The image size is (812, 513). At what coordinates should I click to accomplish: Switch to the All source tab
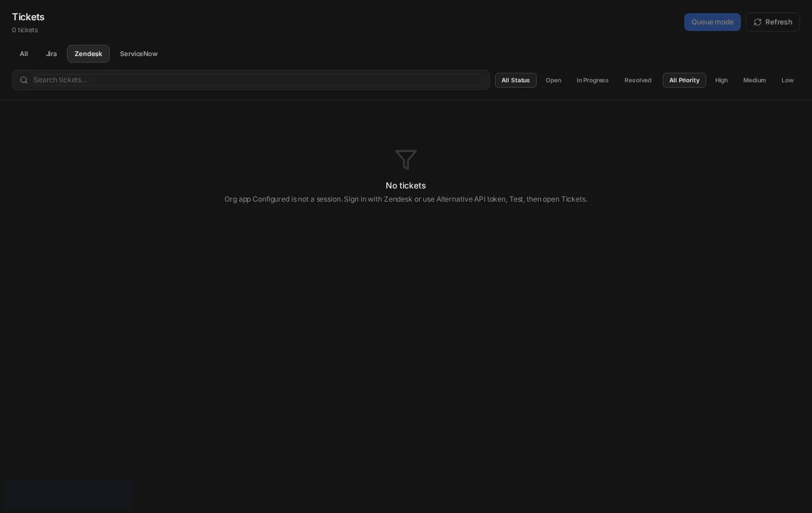pyautogui.click(x=24, y=54)
